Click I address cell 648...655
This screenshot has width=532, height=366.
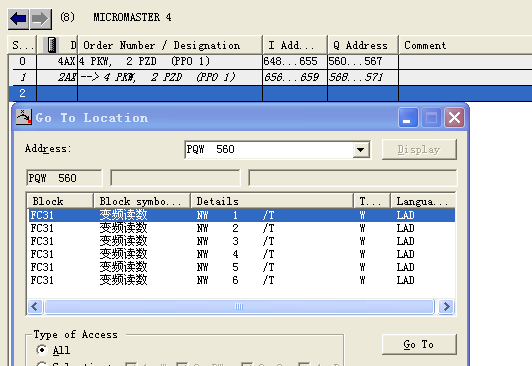[x=295, y=61]
